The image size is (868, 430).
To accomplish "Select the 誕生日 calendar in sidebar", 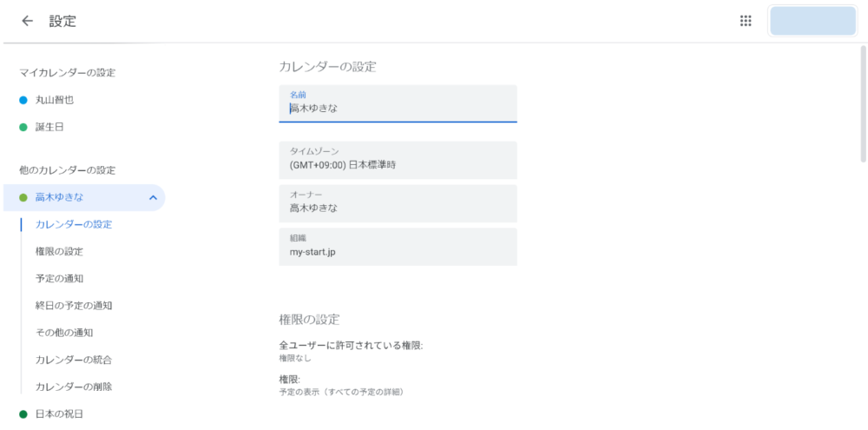I will pos(49,127).
